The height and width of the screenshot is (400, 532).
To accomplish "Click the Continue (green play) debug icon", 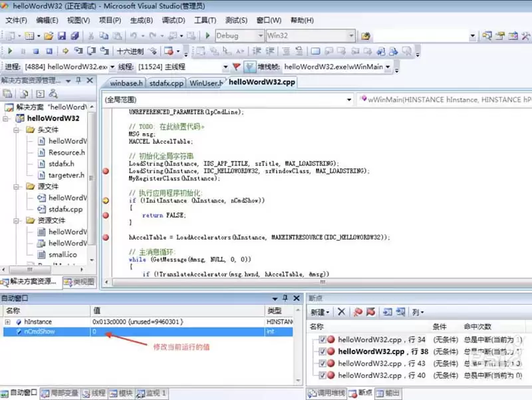I will [9, 50].
